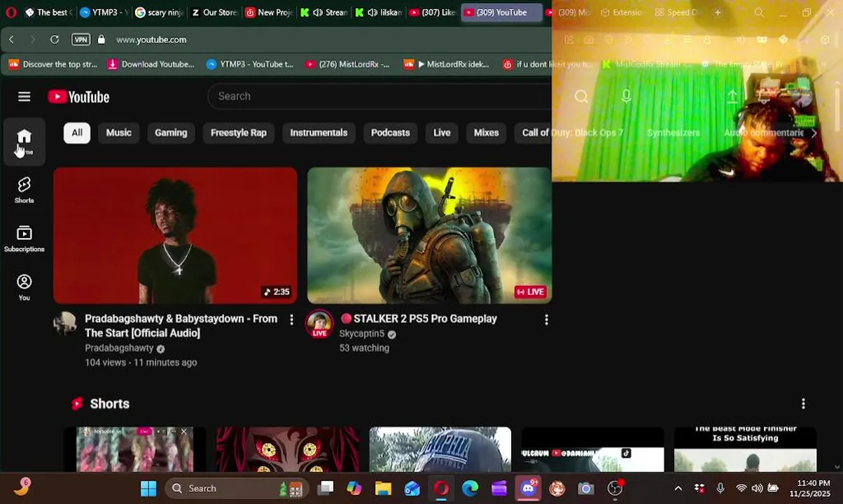Open MistLordRx idek... SoundCloud bookmark

coord(446,64)
